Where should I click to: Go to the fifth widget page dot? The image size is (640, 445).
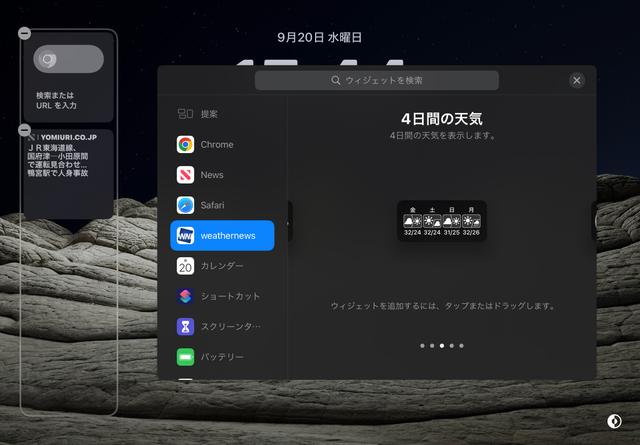(x=461, y=346)
